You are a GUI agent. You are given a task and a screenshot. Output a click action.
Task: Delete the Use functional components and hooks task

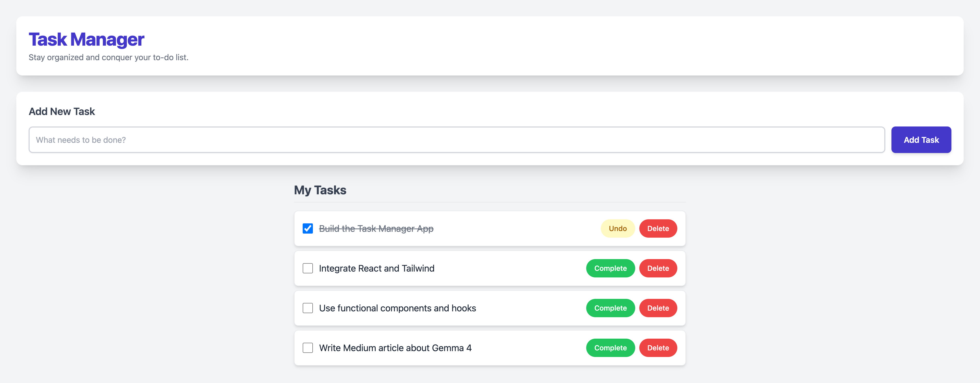pos(657,308)
